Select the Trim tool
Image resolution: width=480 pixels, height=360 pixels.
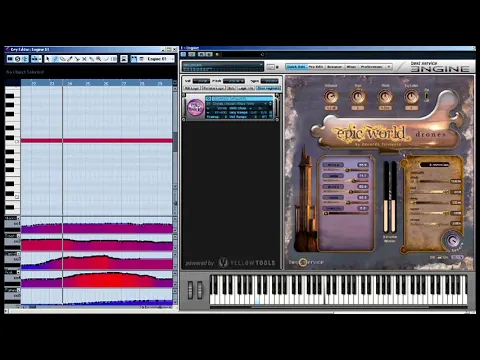[x=70, y=59]
